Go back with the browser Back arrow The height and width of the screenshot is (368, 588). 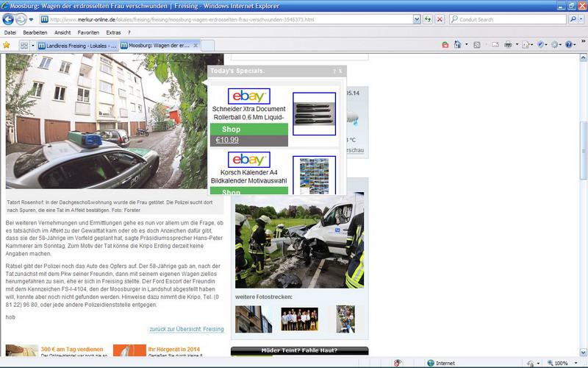tap(8, 19)
